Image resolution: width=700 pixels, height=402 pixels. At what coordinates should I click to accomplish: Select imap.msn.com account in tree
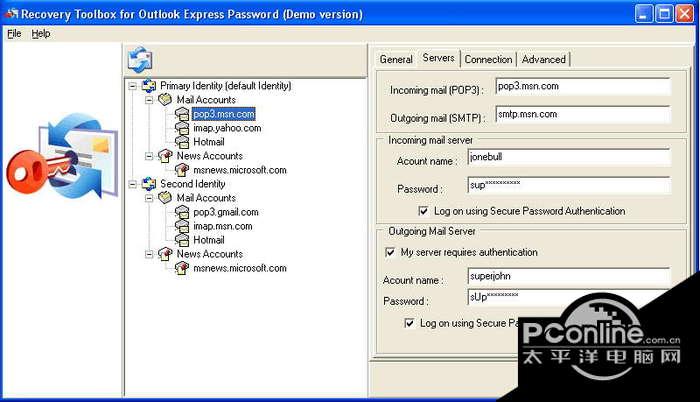point(223,226)
